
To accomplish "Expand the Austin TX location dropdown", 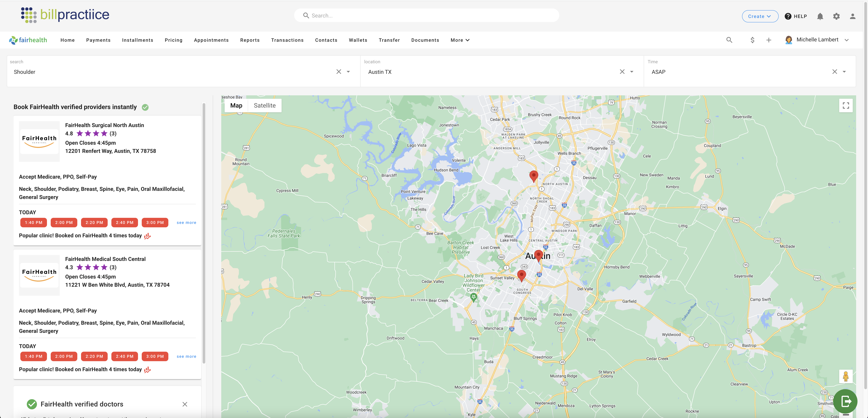I will click(632, 72).
